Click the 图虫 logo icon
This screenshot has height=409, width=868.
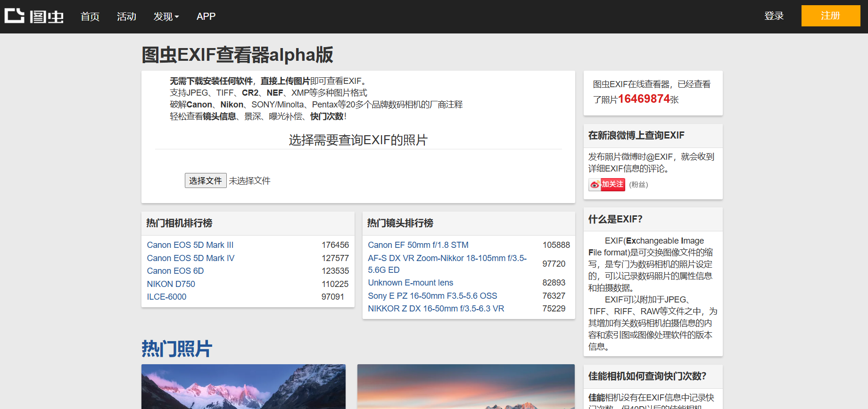click(34, 16)
